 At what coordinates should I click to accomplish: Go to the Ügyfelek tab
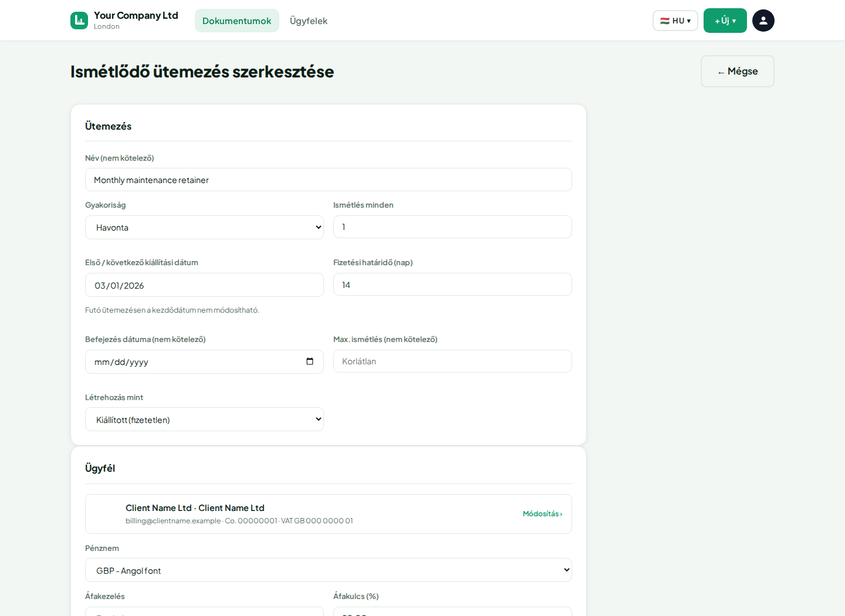(x=309, y=21)
